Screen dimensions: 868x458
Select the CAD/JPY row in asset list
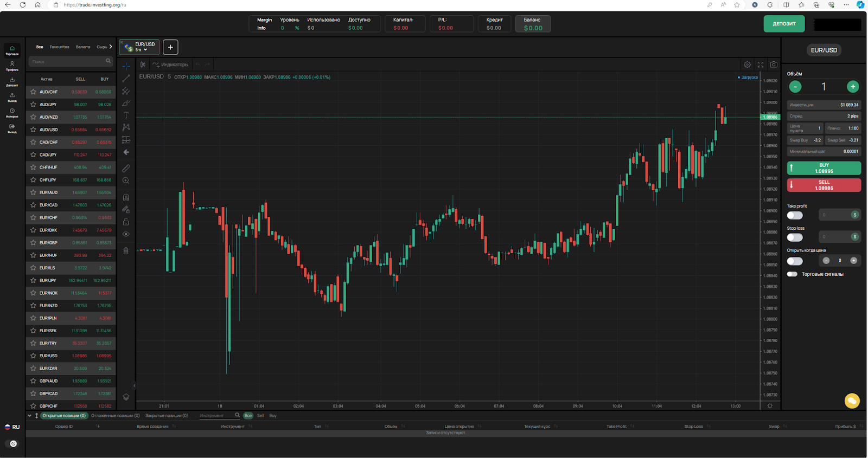(71, 155)
